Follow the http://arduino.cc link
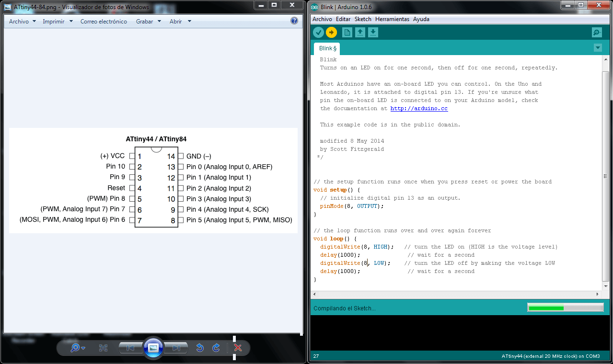Viewport: 613px width, 364px height. (x=419, y=108)
